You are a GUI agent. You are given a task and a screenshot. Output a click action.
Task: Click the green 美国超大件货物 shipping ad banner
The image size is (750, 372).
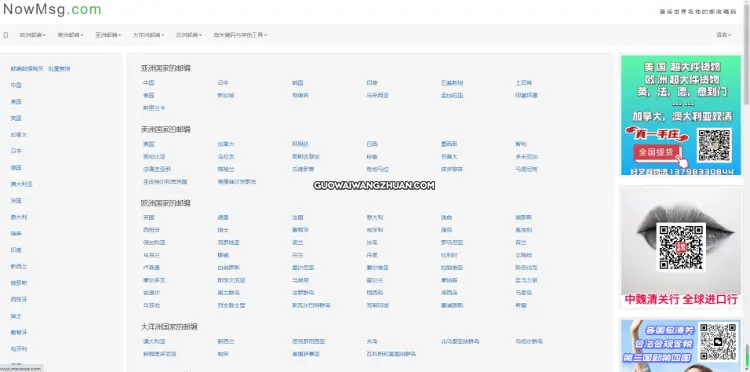pyautogui.click(x=681, y=115)
